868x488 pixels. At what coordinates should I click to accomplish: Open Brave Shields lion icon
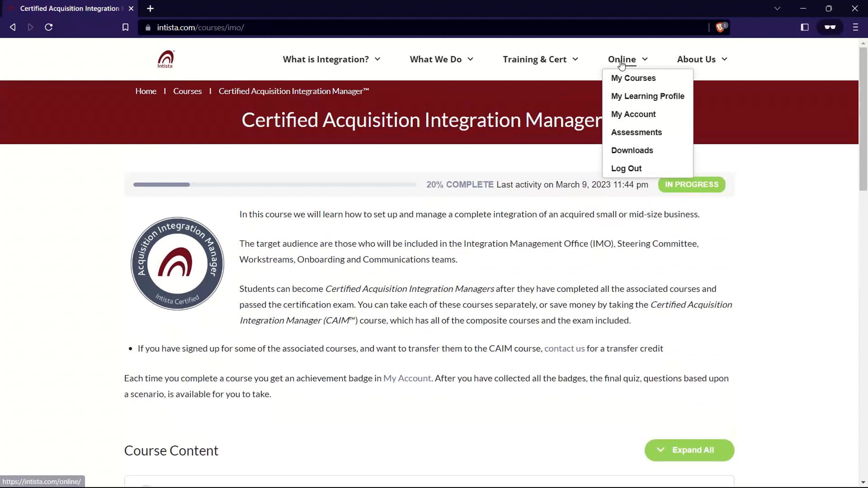point(720,27)
